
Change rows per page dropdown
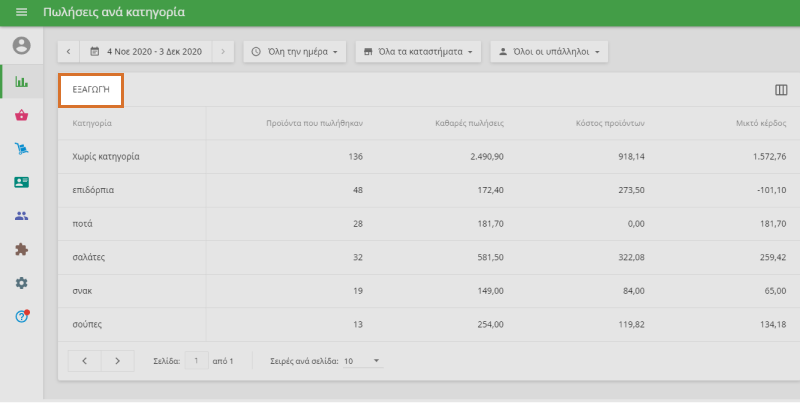click(x=363, y=360)
